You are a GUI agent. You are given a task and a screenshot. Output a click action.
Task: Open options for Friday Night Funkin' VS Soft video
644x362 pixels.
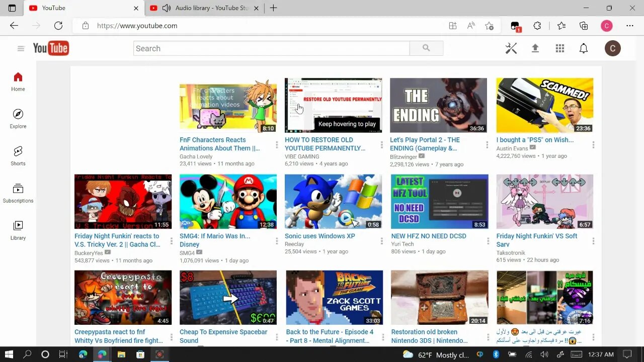click(x=593, y=241)
